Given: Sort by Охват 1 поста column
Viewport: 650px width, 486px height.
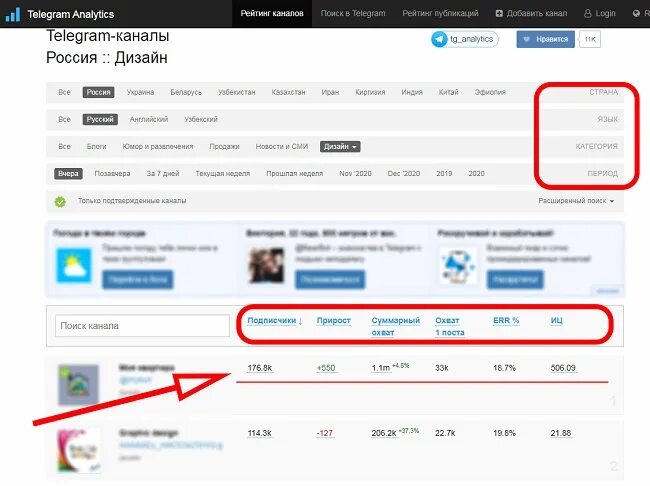Looking at the screenshot, I should coord(449,326).
